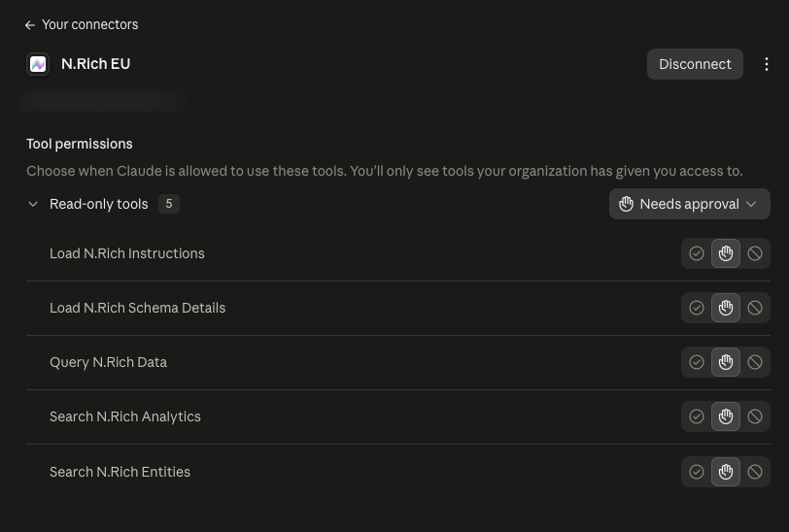Viewport: 789px width, 532px height.
Task: Block the Search N.Rich Entities tool
Action: coord(755,472)
